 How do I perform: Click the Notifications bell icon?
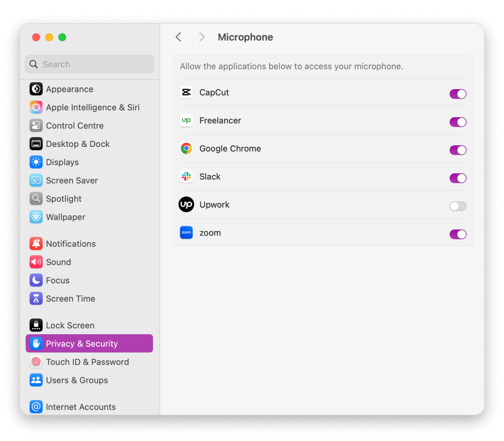(36, 244)
